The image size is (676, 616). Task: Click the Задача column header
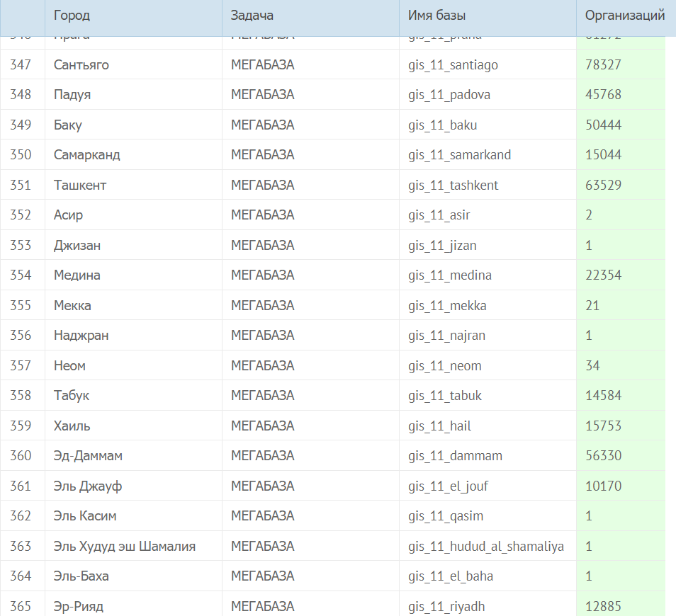[252, 16]
